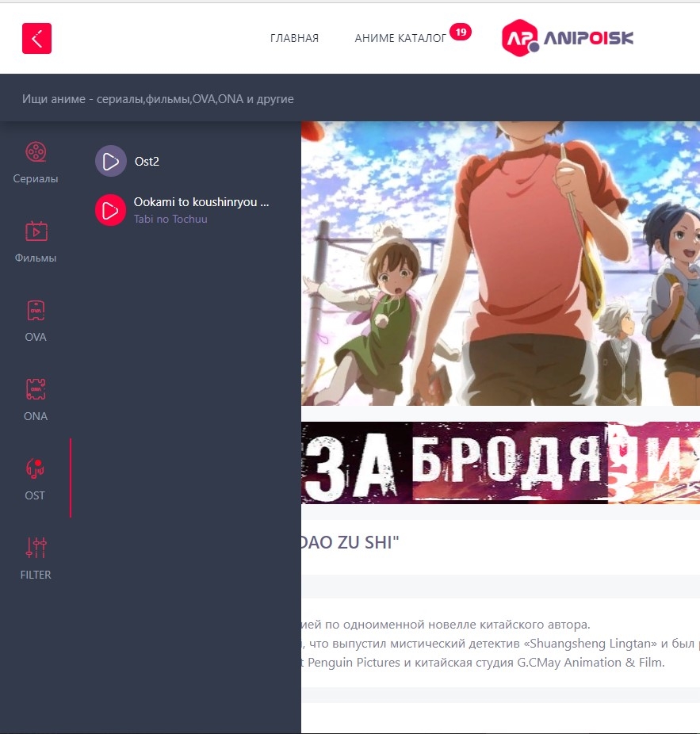
Task: Click the red 19 notification badge
Action: point(461,32)
